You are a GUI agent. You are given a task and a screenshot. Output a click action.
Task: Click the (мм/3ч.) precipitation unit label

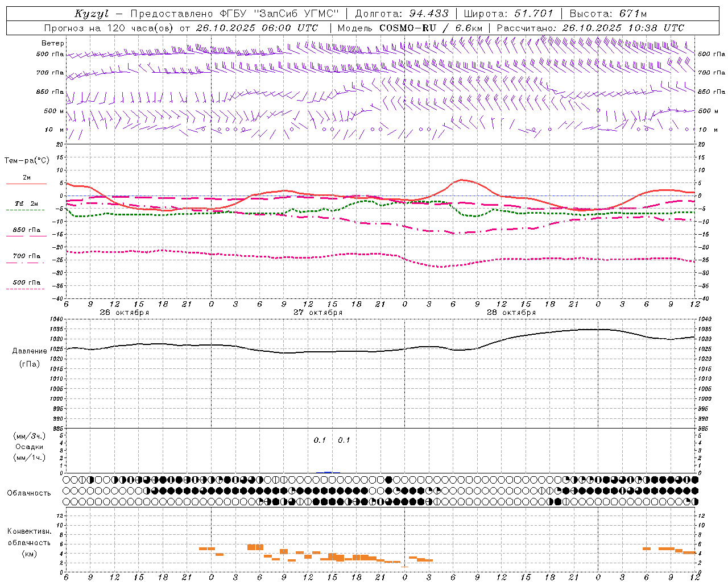pos(30,436)
